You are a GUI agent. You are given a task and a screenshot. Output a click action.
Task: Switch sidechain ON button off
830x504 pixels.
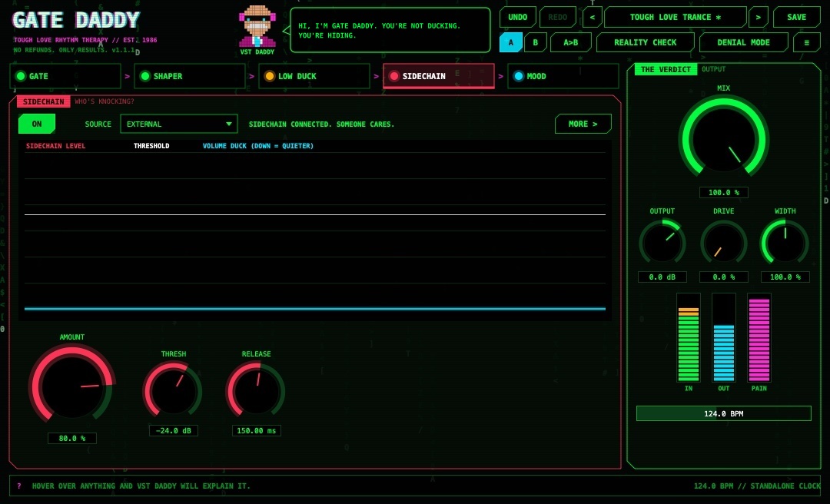[x=37, y=124]
